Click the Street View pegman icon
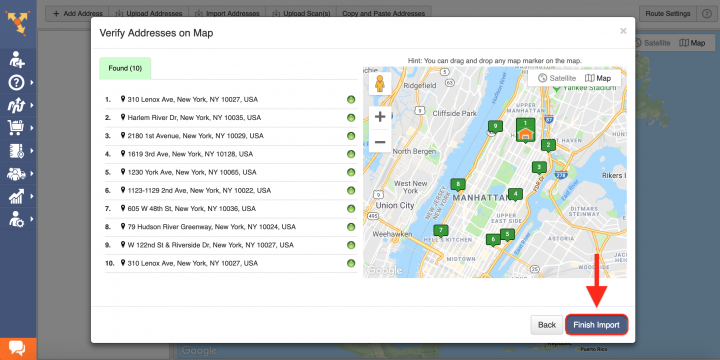720x360 pixels. [380, 84]
